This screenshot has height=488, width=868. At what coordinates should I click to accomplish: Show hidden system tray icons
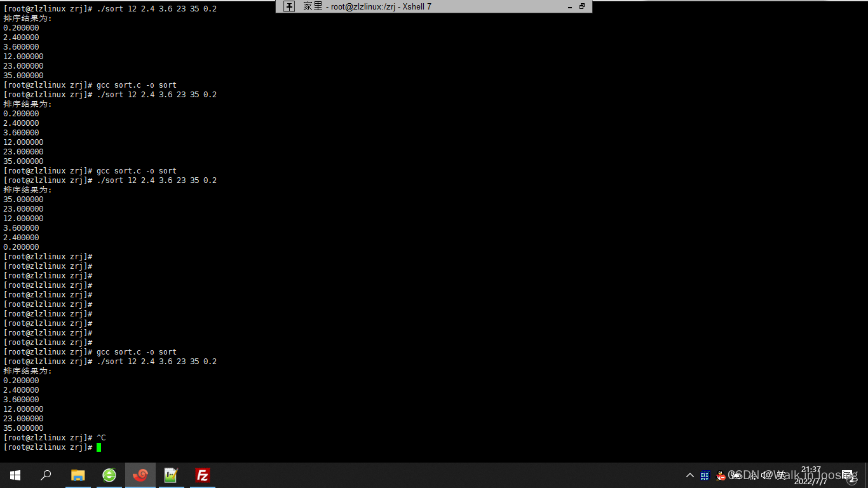coord(690,475)
